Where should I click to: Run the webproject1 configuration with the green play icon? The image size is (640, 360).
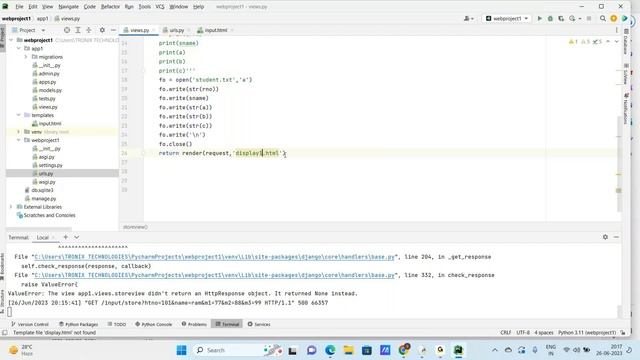539,18
